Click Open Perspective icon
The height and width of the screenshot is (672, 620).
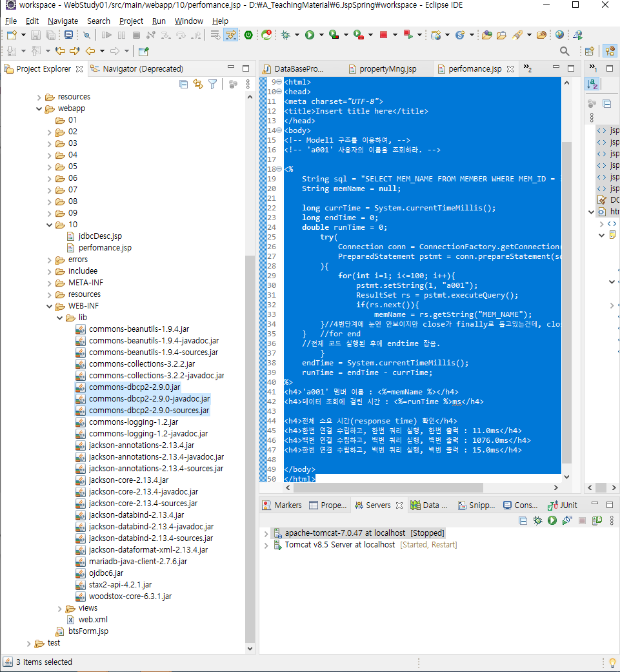(590, 52)
